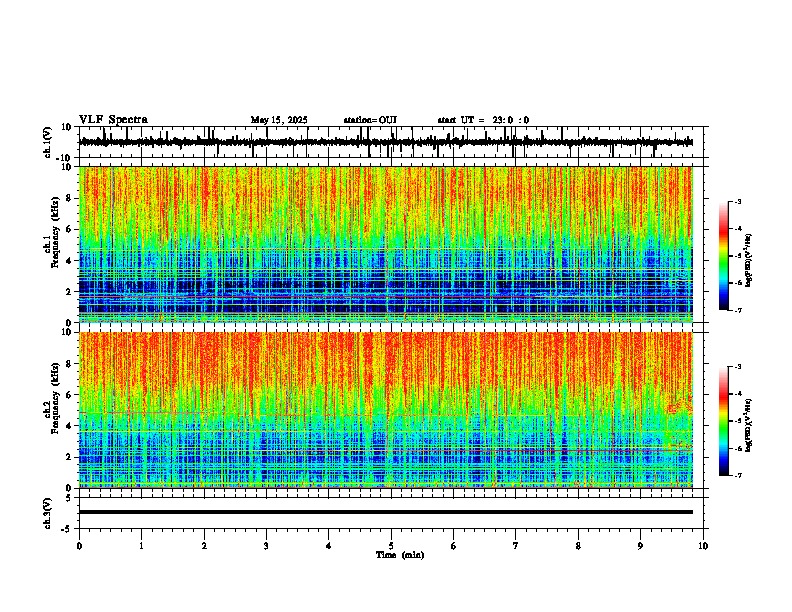Click the "10" tick on time axis
Viewport: 792px width, 612px height.
pyautogui.click(x=703, y=546)
